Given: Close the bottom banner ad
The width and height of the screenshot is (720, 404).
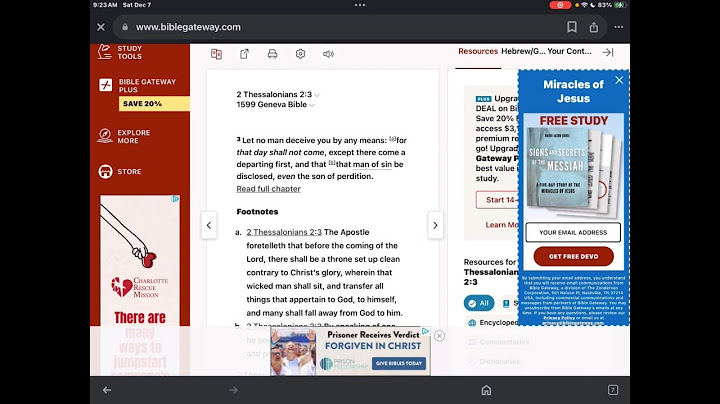Looking at the screenshot, I should point(439,336).
